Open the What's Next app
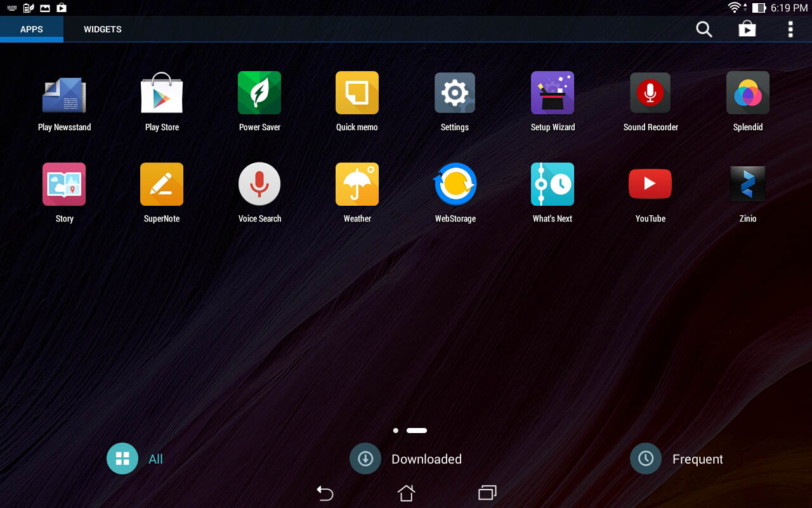812x508 pixels. tap(553, 193)
